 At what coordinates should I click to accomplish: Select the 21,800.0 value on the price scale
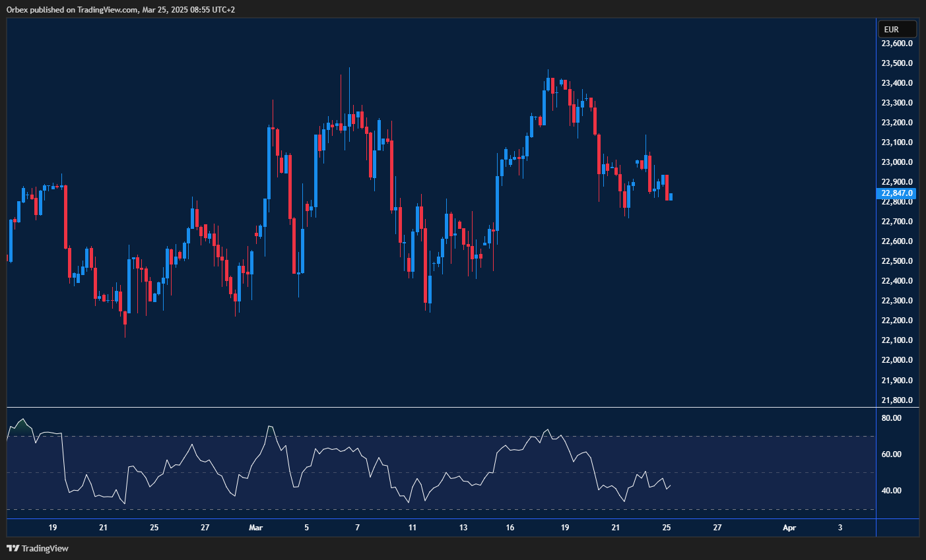896,399
